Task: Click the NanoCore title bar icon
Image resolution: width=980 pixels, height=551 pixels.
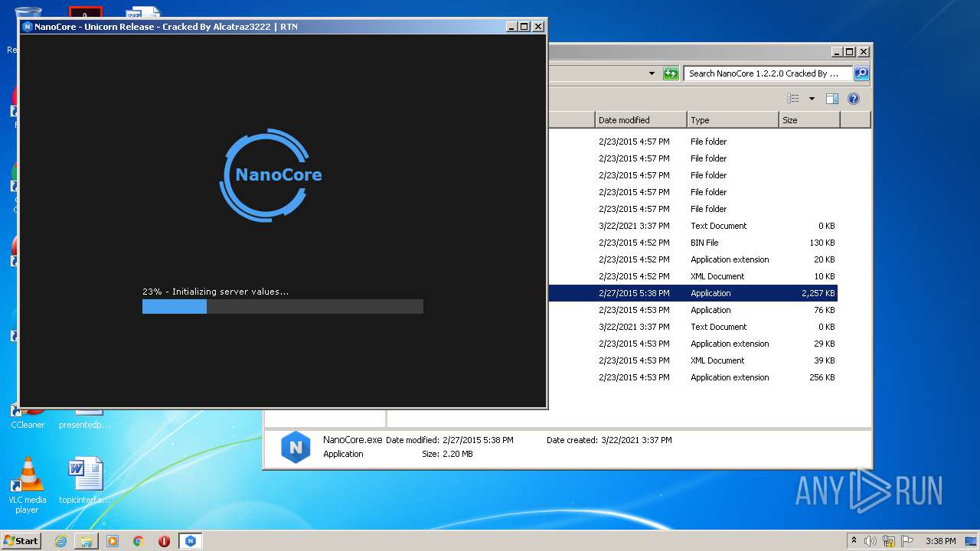Action: click(x=28, y=27)
